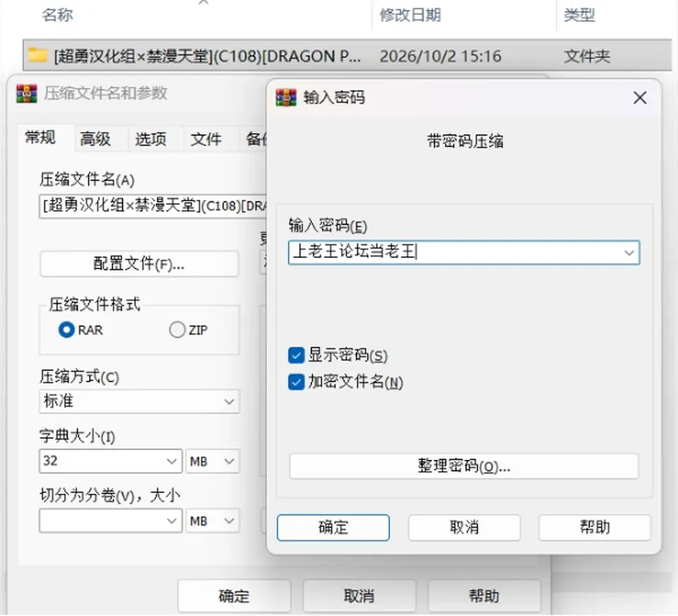Sort files by the 修改日期 column header
The height and width of the screenshot is (616, 678).
(x=410, y=15)
